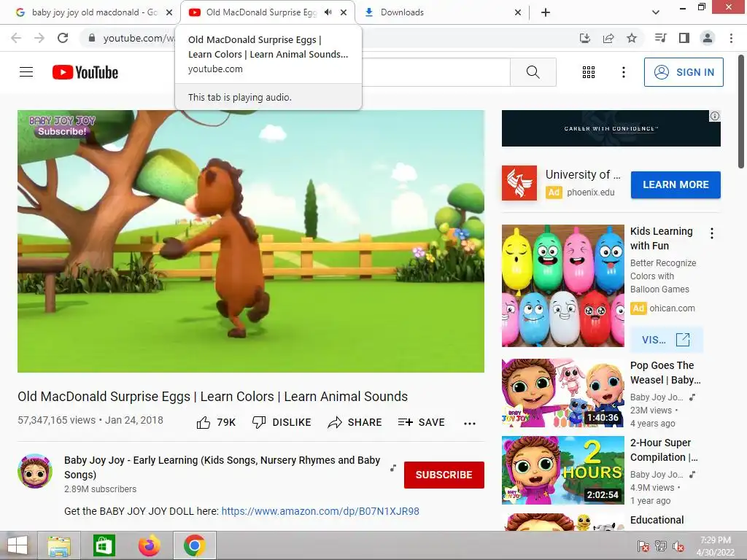Open the Pop Goes The Weasel title
747x560 pixels.
pyautogui.click(x=665, y=373)
